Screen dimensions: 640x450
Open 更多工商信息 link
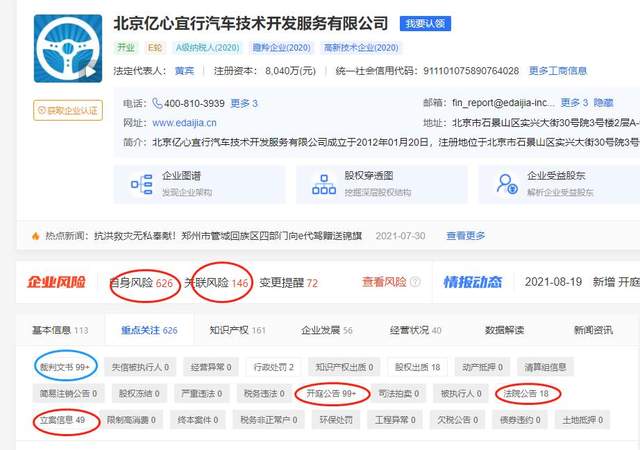click(558, 71)
